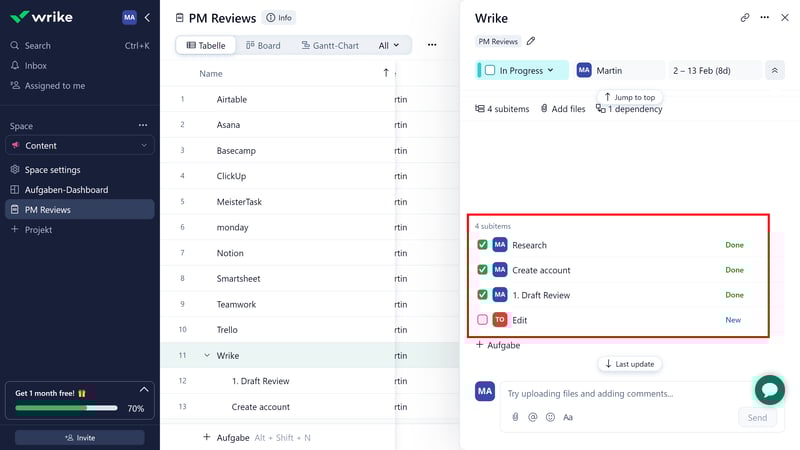Close the Wrike task panel

[785, 17]
